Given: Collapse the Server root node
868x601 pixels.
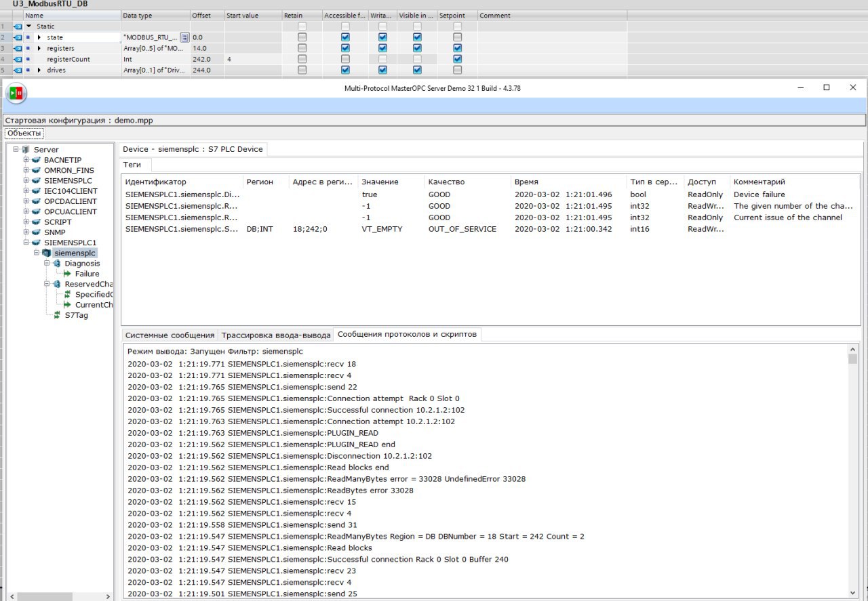Looking at the screenshot, I should (16, 150).
